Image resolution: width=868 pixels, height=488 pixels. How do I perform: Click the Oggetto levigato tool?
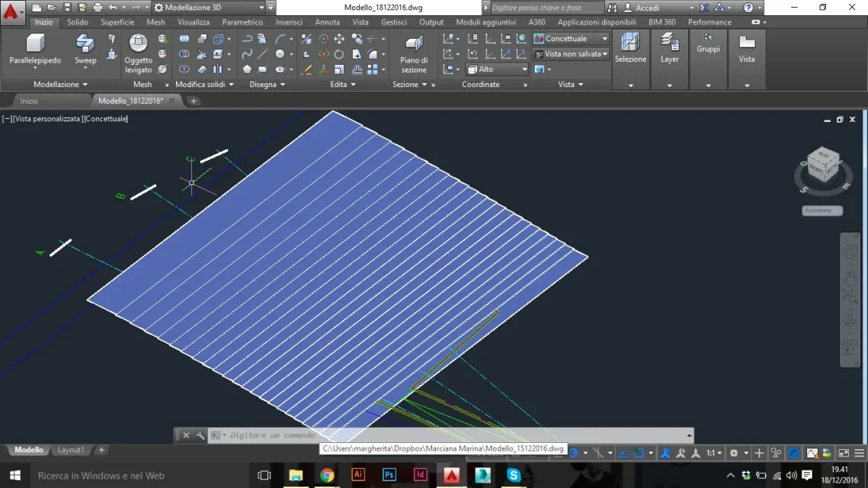tap(138, 53)
